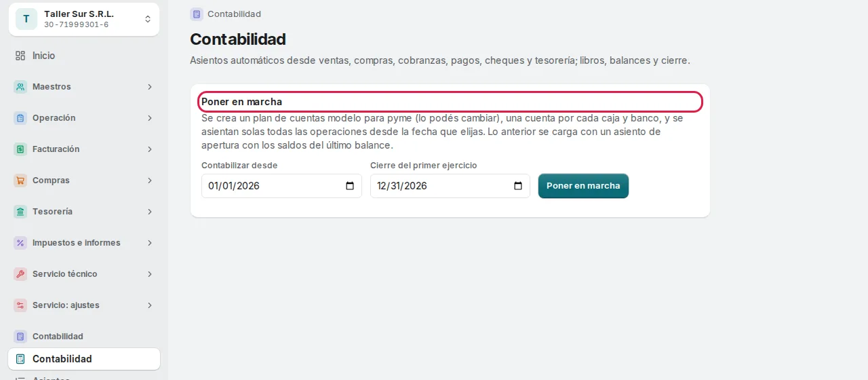
Task: Open the Maestros menu label
Action: 52,87
